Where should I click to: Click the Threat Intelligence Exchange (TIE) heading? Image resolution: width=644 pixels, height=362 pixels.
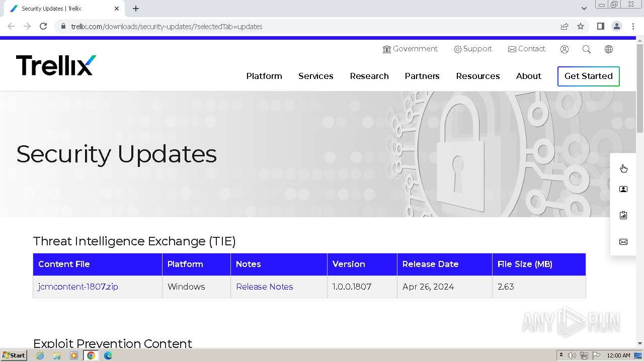click(134, 241)
